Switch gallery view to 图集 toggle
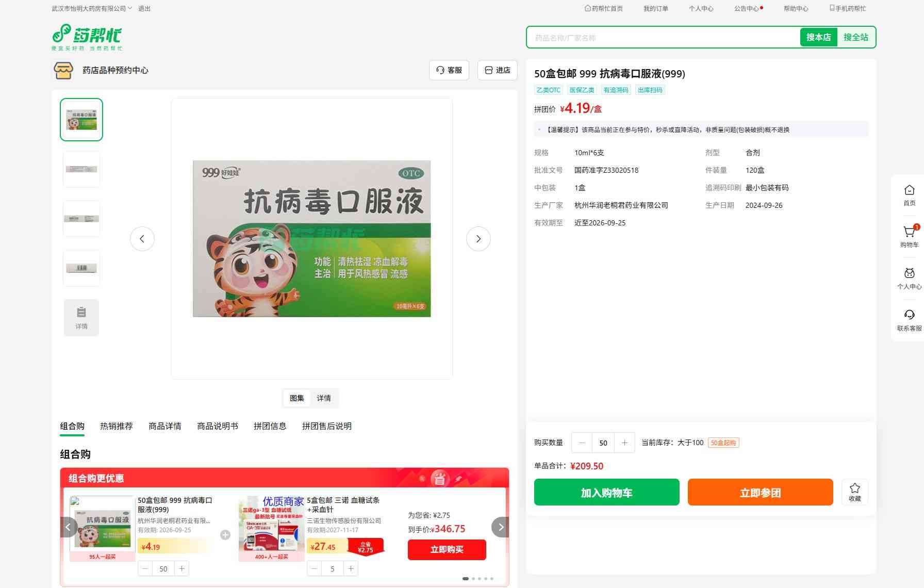Image resolution: width=924 pixels, height=588 pixels. tap(297, 398)
